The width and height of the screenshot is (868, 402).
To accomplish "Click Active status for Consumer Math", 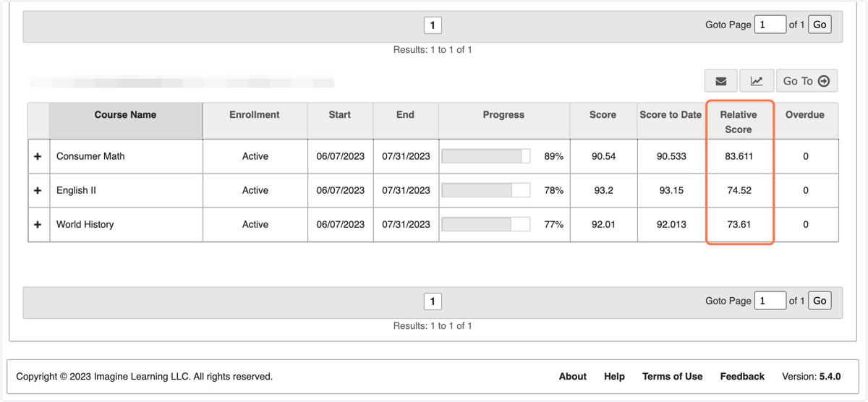I will (255, 156).
